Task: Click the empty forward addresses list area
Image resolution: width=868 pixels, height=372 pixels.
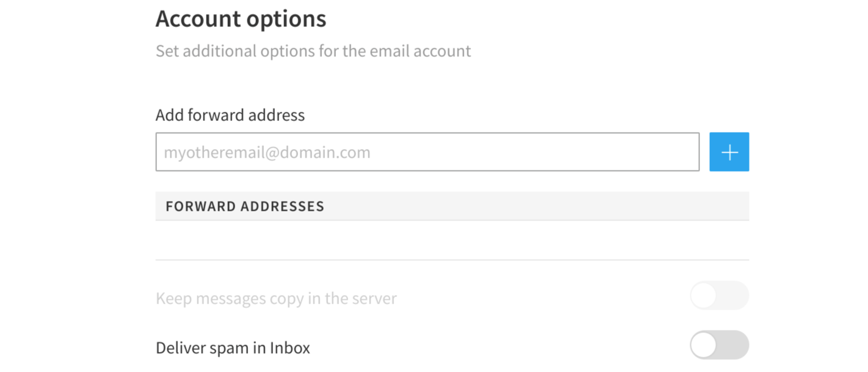Action: click(x=452, y=239)
